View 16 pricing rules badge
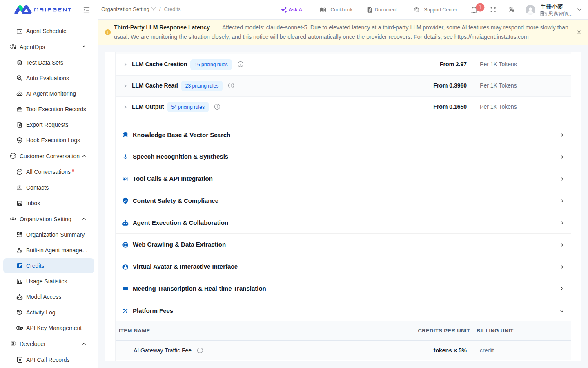This screenshot has height=368, width=588. 211,65
